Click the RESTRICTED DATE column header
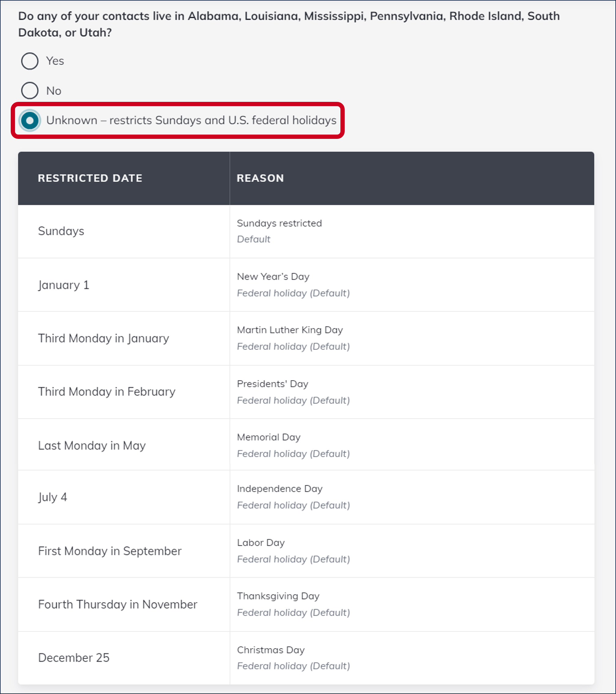616x694 pixels. click(90, 178)
